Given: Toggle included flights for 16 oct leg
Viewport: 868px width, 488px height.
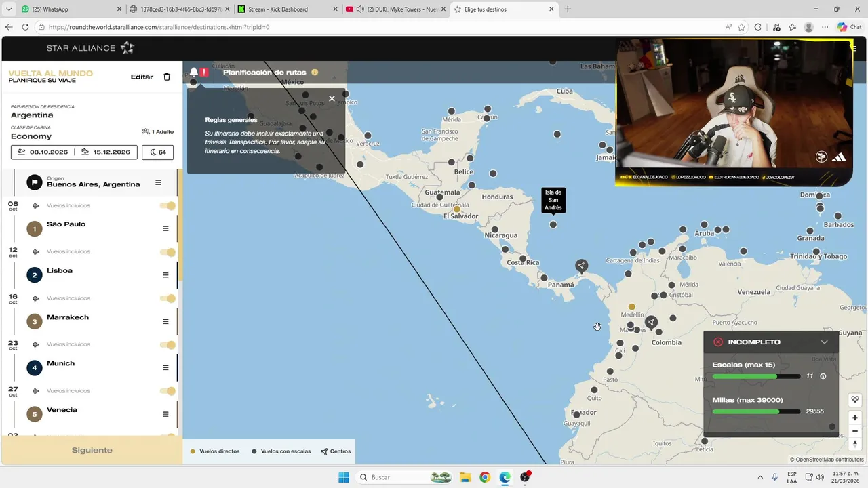Looking at the screenshot, I should tap(167, 298).
